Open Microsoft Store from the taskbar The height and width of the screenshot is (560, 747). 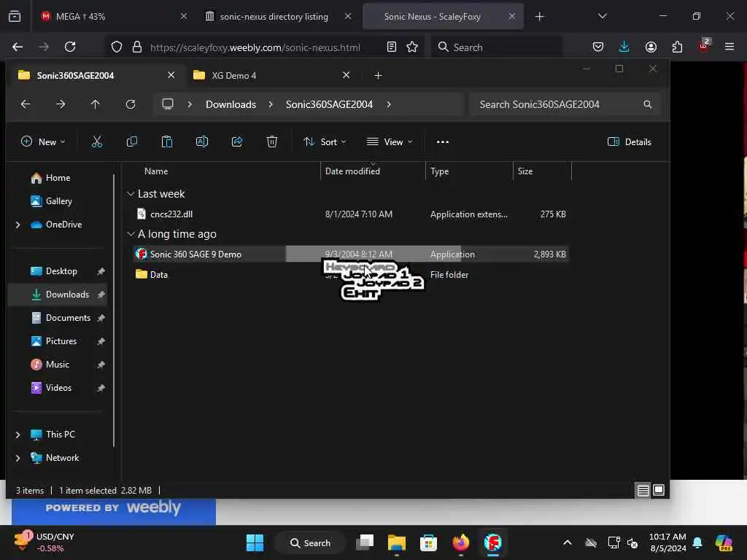(x=428, y=542)
